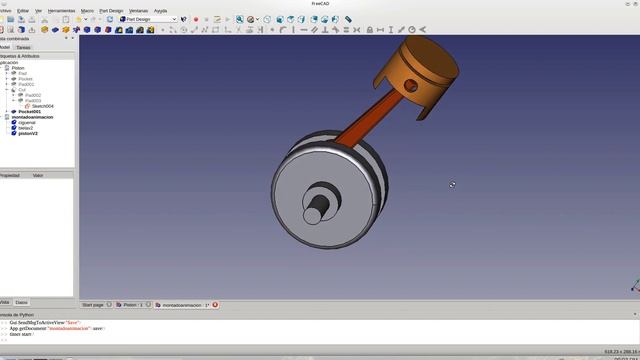Click the MultiTransform feature icon
Screen dimensions: 640x360
(x=151, y=29)
